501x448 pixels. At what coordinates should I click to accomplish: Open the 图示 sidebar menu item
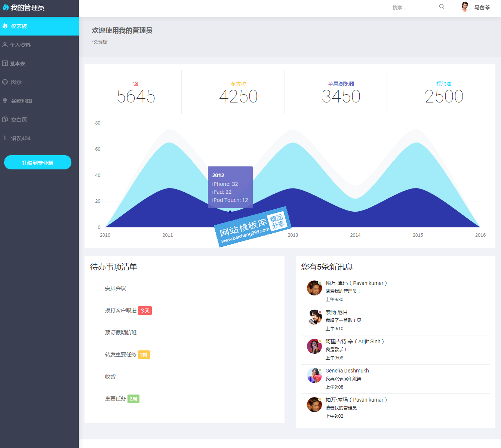coord(39,82)
